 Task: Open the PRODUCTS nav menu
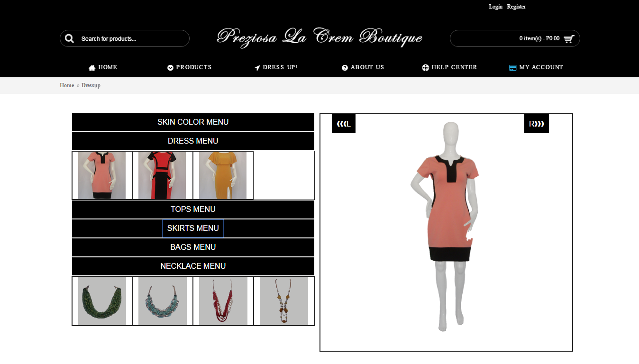190,67
